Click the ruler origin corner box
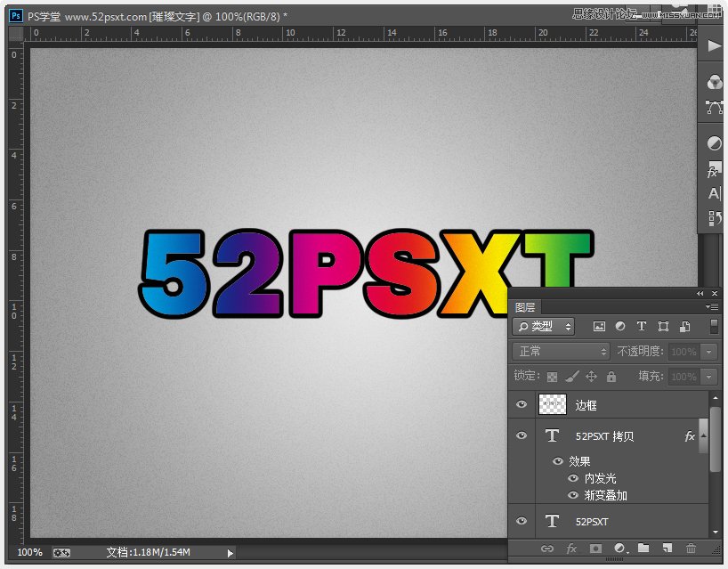This screenshot has height=569, width=728. (16, 34)
